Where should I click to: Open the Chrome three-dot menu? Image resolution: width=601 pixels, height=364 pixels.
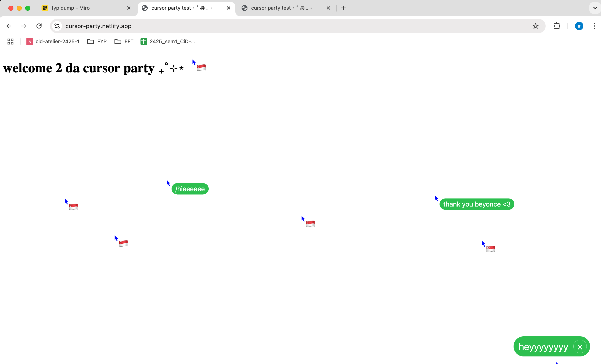point(594,26)
